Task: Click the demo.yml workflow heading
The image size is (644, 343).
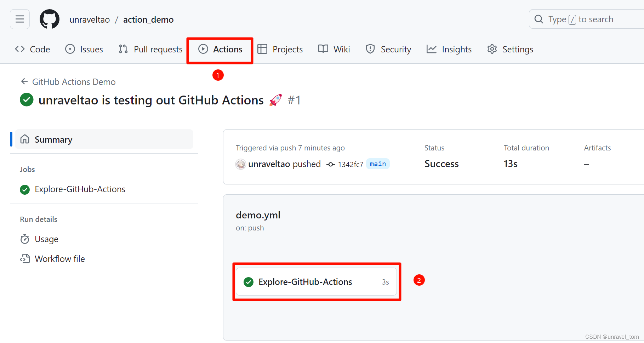Action: coord(258,215)
